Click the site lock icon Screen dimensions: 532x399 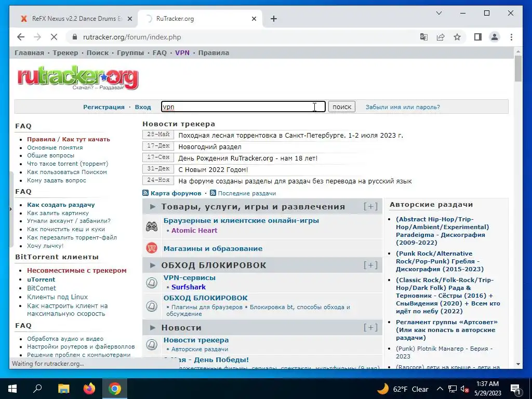tap(75, 37)
